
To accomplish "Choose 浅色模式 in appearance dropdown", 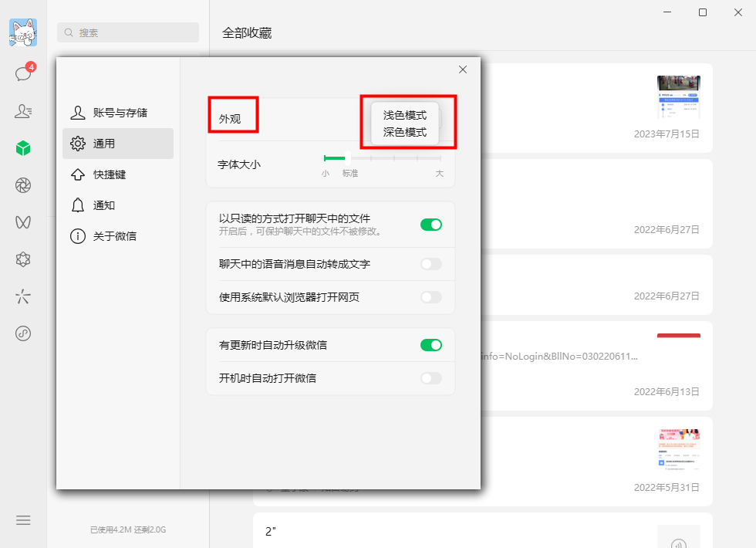I will 404,115.
